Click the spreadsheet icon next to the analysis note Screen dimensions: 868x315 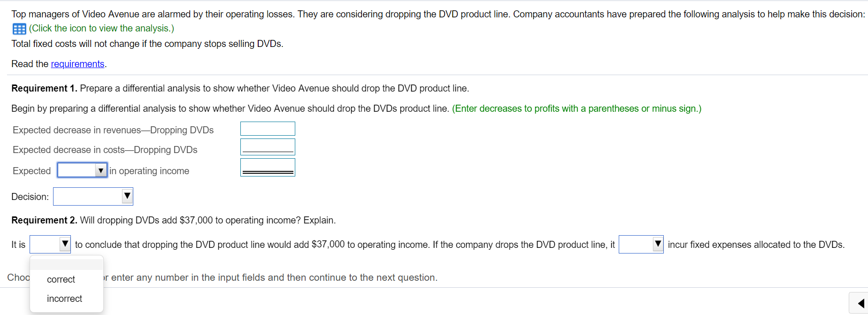(x=19, y=29)
